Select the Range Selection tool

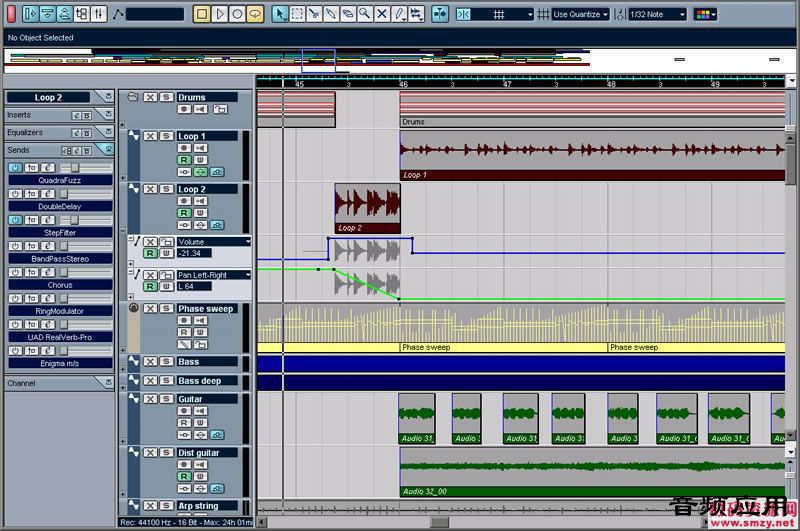[x=297, y=14]
